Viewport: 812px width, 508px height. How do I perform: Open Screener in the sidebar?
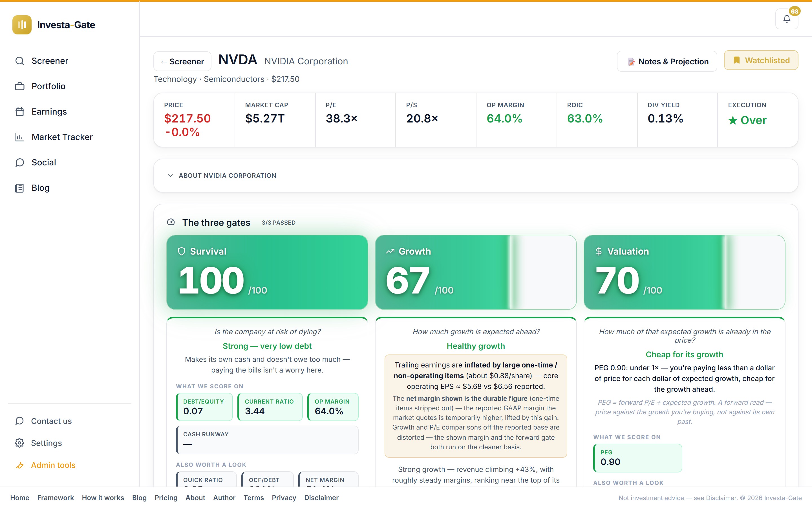(x=69, y=61)
